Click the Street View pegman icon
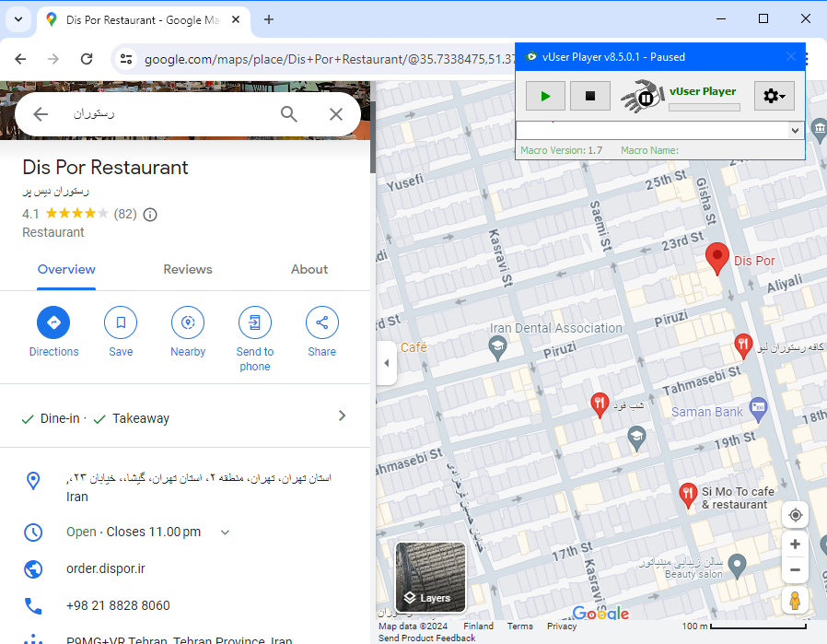The width and height of the screenshot is (827, 644). coord(796,600)
